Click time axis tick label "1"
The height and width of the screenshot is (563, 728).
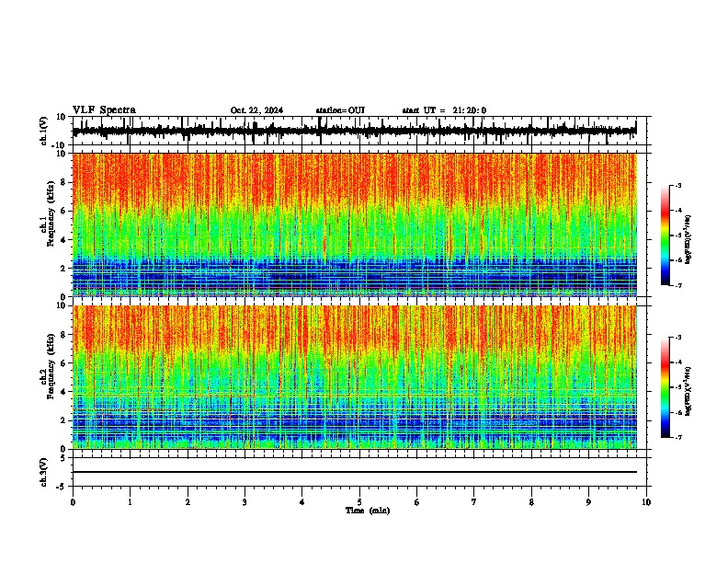click(130, 502)
